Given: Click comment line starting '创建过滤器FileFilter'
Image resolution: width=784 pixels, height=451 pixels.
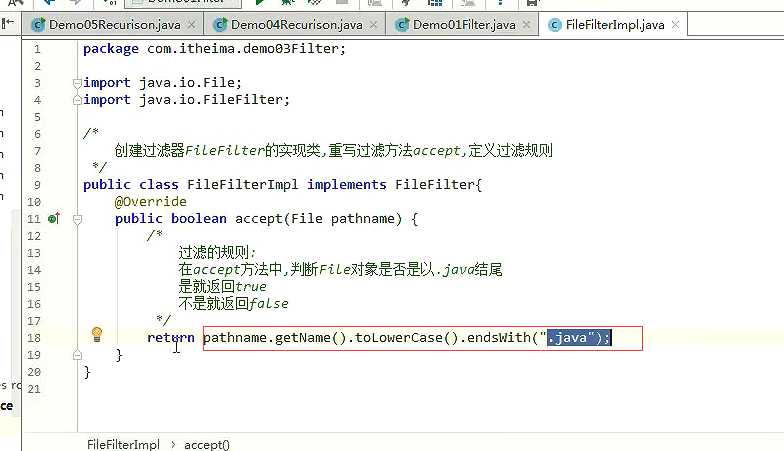Looking at the screenshot, I should click(x=334, y=150).
